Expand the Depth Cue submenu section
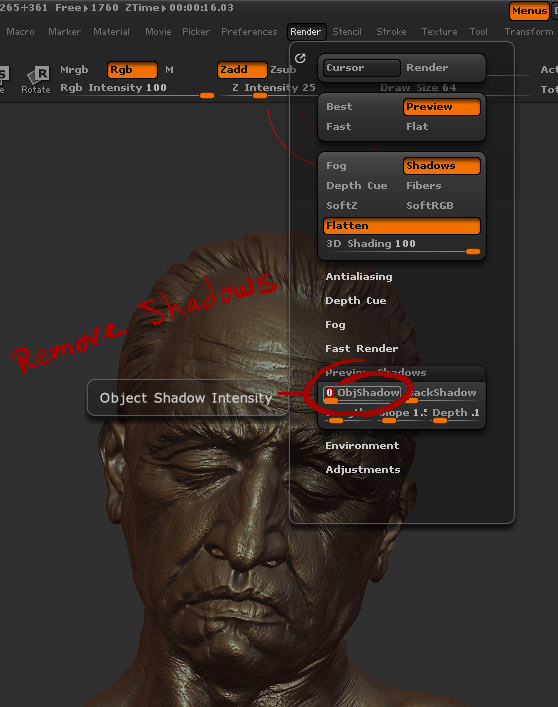Screen dimensions: 558x707 point(356,301)
